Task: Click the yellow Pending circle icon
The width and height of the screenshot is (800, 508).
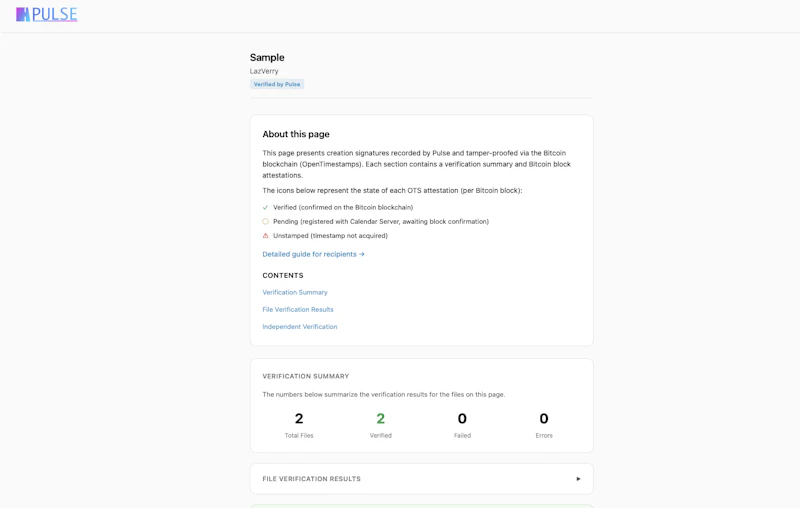Action: click(x=265, y=221)
